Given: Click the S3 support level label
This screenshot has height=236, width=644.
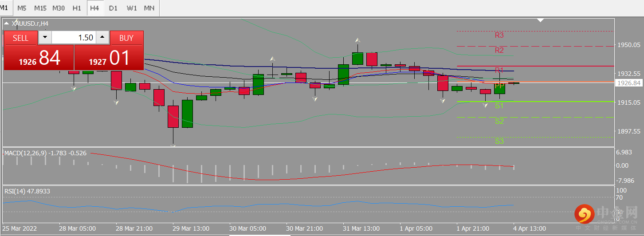Looking at the screenshot, I should (499, 141).
